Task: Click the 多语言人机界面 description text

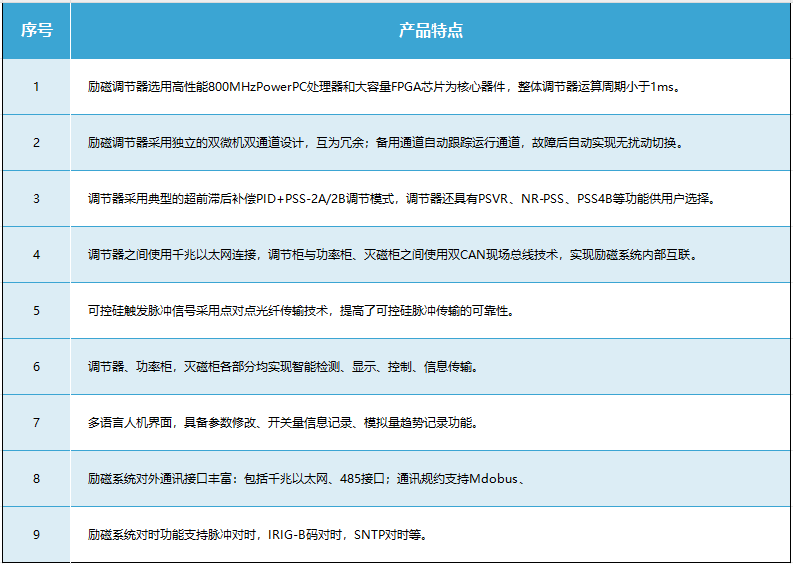Action: 283,423
